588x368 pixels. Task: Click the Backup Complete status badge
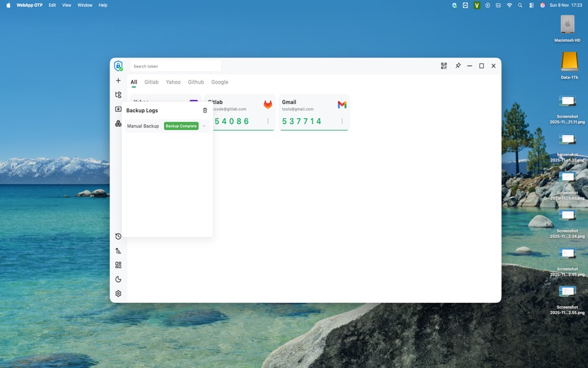coord(181,126)
